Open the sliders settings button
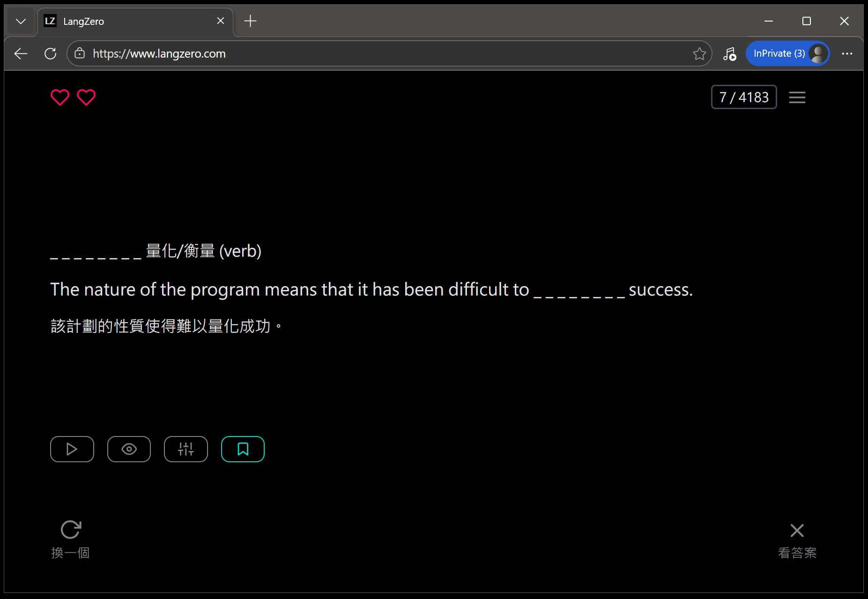This screenshot has width=868, height=599. coord(186,449)
